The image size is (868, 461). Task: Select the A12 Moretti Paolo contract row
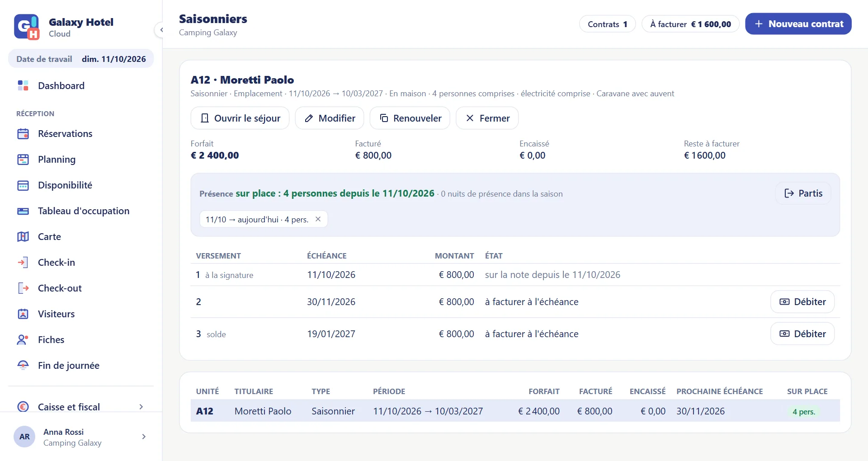pyautogui.click(x=515, y=411)
